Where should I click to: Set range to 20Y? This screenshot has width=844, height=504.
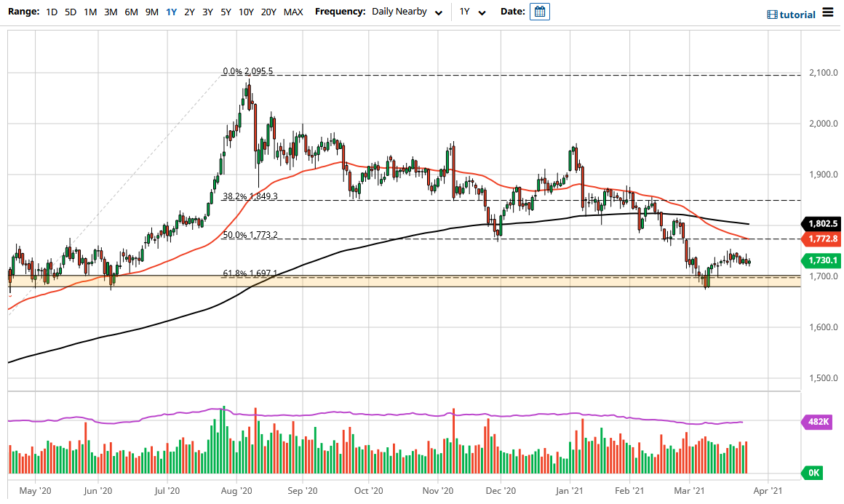tap(268, 12)
